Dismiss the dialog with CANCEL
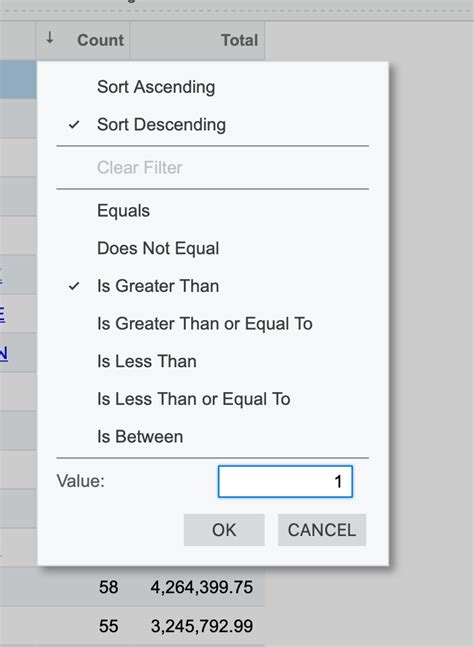 pyautogui.click(x=322, y=530)
